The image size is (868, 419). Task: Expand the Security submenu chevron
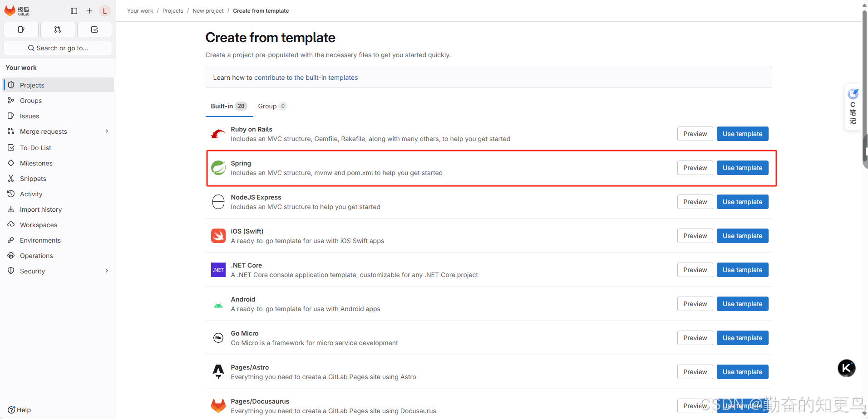click(107, 271)
